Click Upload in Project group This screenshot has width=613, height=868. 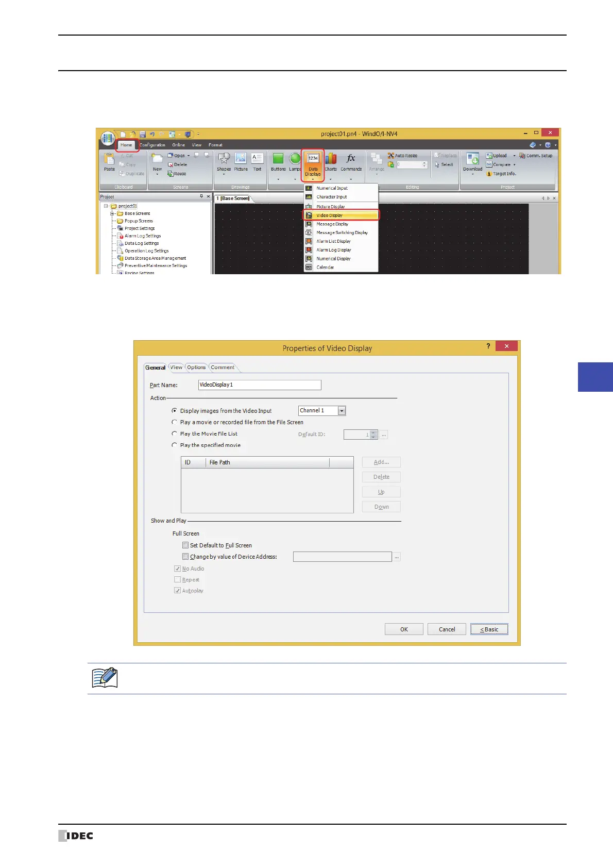497,156
